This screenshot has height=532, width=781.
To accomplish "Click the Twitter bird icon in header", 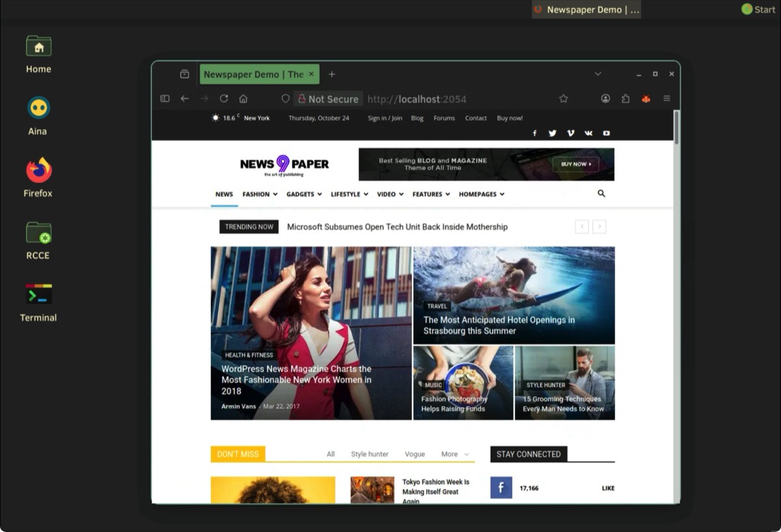I will coord(553,133).
